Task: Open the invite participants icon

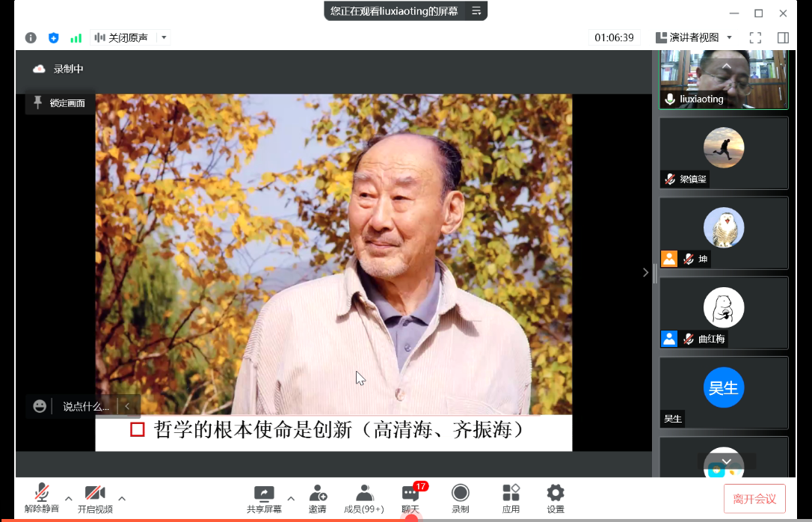Action: click(317, 499)
